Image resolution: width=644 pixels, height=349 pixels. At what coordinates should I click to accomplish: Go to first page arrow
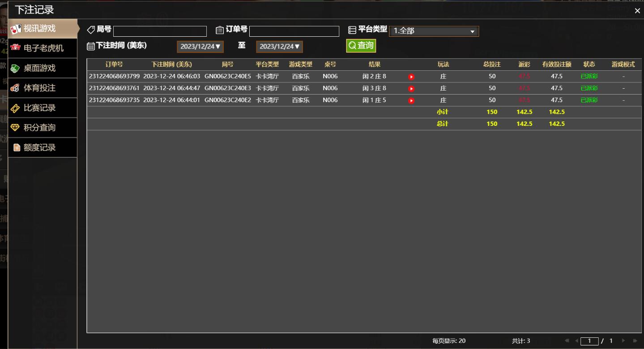pos(567,341)
